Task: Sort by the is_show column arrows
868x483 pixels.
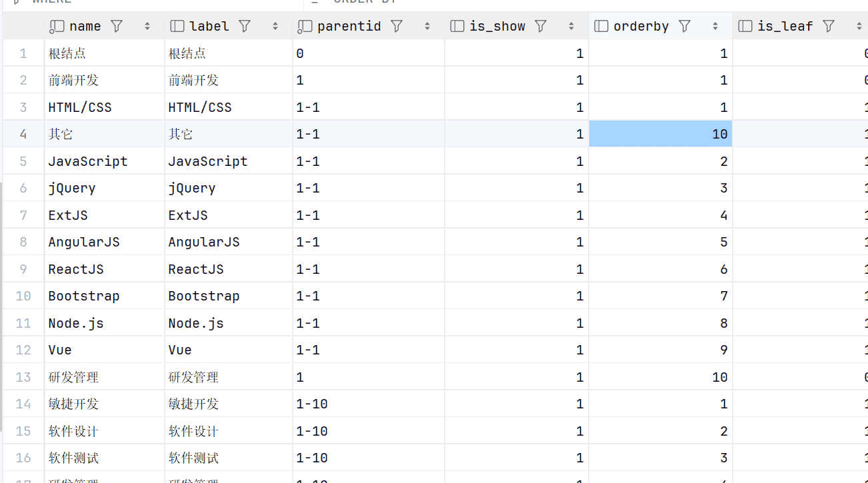Action: click(x=571, y=27)
